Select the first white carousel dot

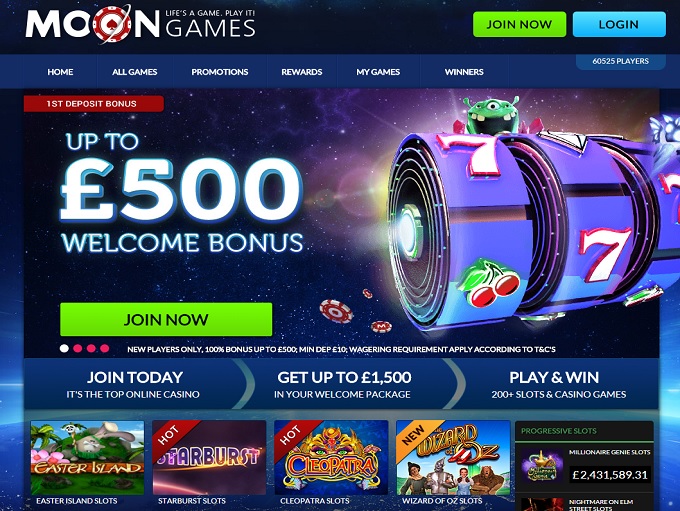pyautogui.click(x=64, y=348)
